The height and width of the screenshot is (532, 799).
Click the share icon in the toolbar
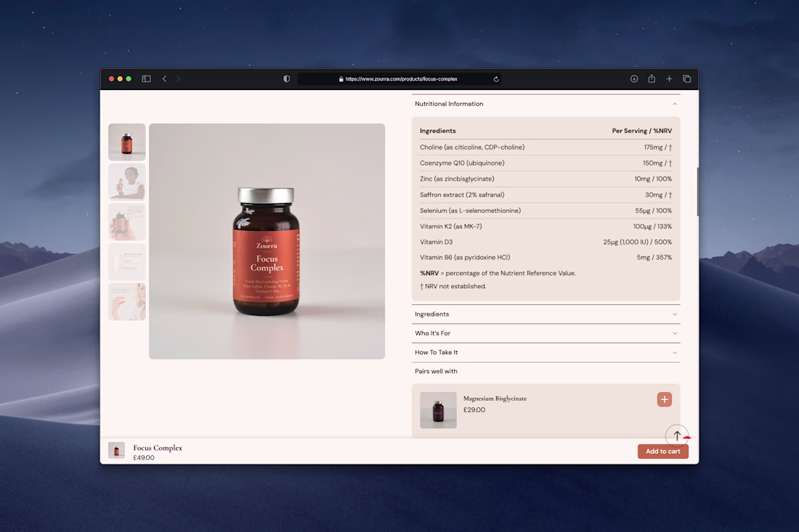(652, 78)
